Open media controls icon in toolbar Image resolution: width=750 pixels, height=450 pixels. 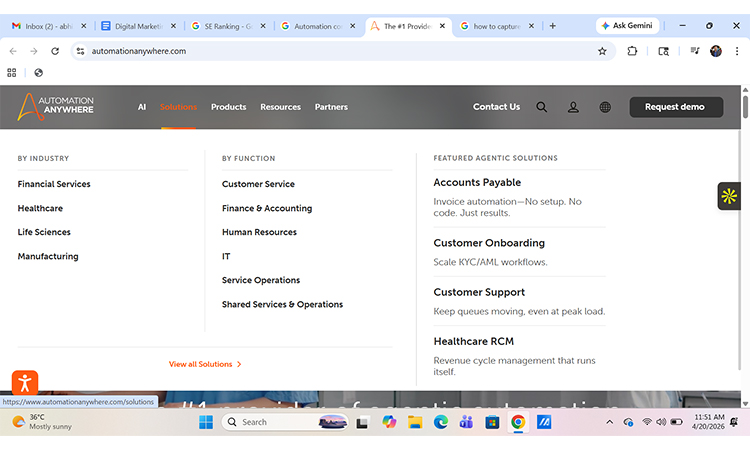click(x=695, y=51)
